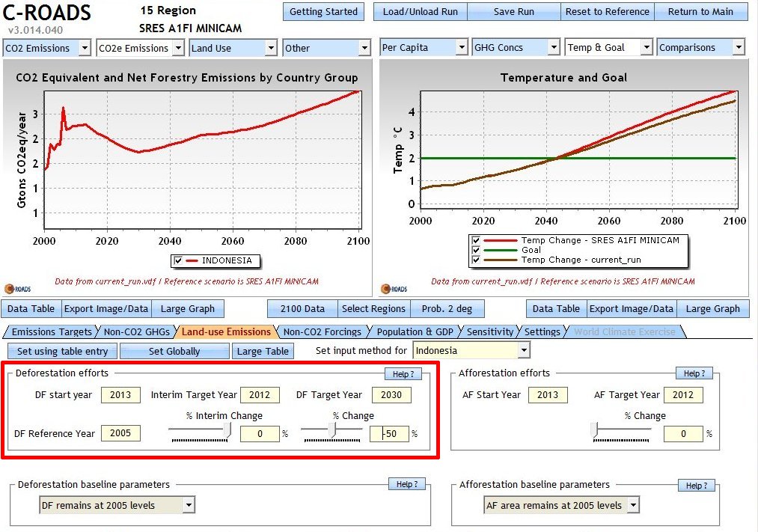Click the C-ROADS logo under the temperature graph
The width and height of the screenshot is (758, 532).
click(x=394, y=289)
